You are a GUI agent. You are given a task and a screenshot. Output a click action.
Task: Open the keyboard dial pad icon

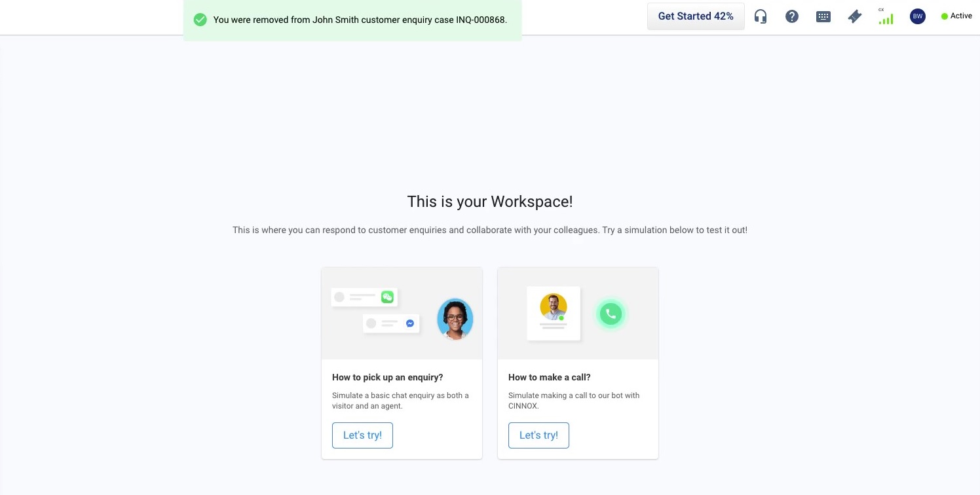[x=823, y=16]
